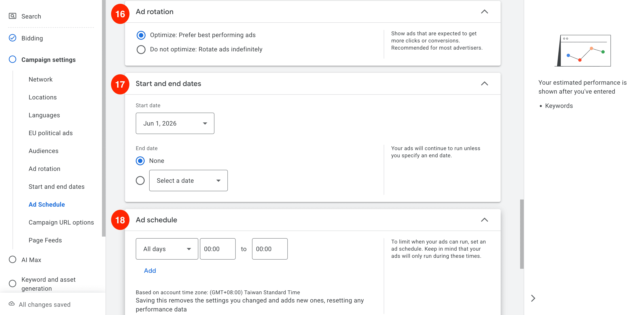This screenshot has height=315, width=644.
Task: Click the Campaign settings step circle icon
Action: pos(13,59)
